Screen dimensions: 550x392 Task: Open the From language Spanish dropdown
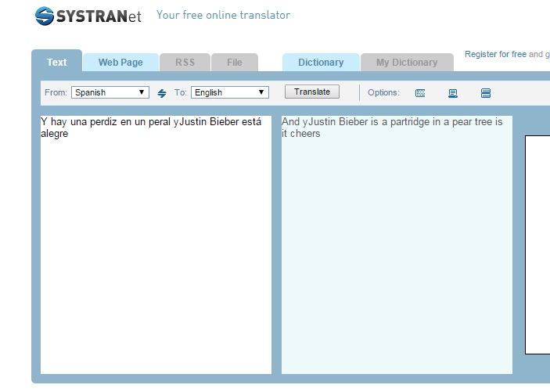[x=110, y=92]
